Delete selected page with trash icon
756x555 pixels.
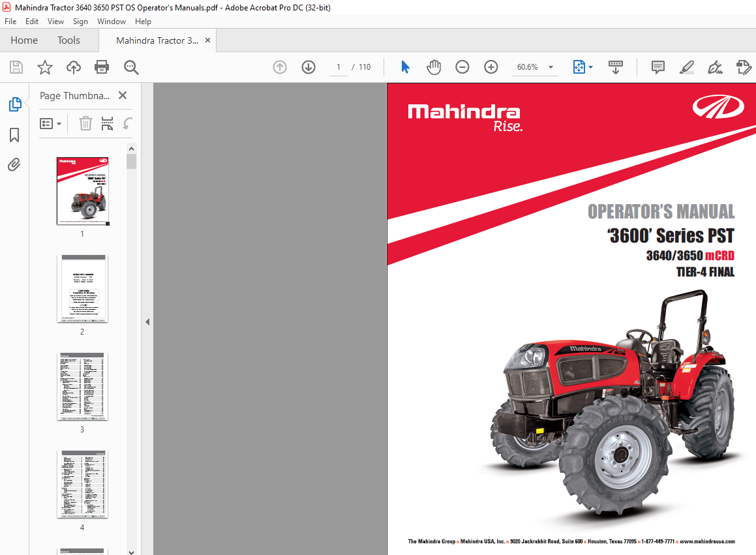click(85, 123)
